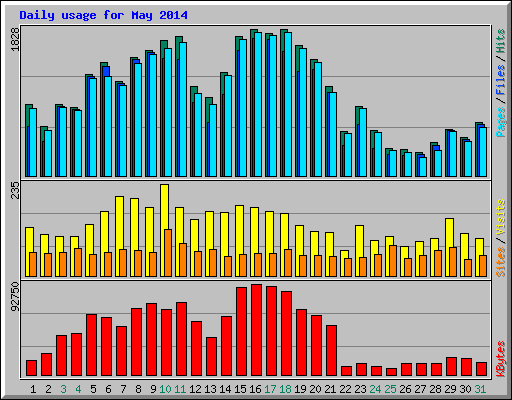This screenshot has height=400, width=512.
Task: Click day label 12 on the x-axis
Action: (195, 389)
